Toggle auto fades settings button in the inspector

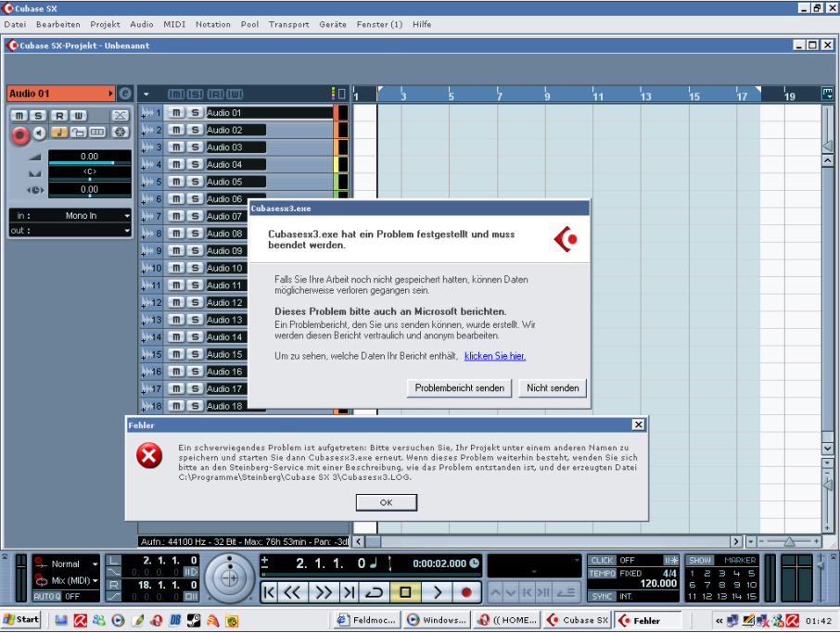click(121, 115)
